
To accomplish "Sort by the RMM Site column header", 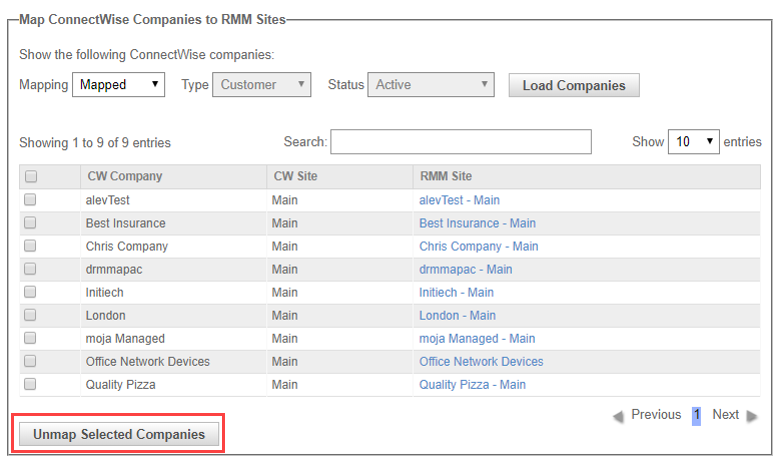I will (587, 176).
